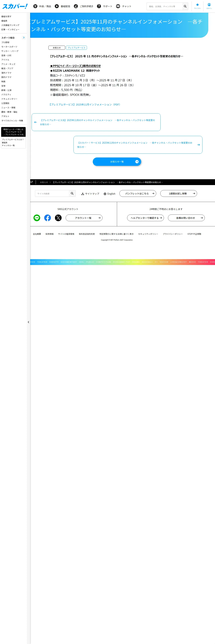The width and height of the screenshot is (215, 644).
Task: Click the お知らせ tag label
Action: pos(57,48)
